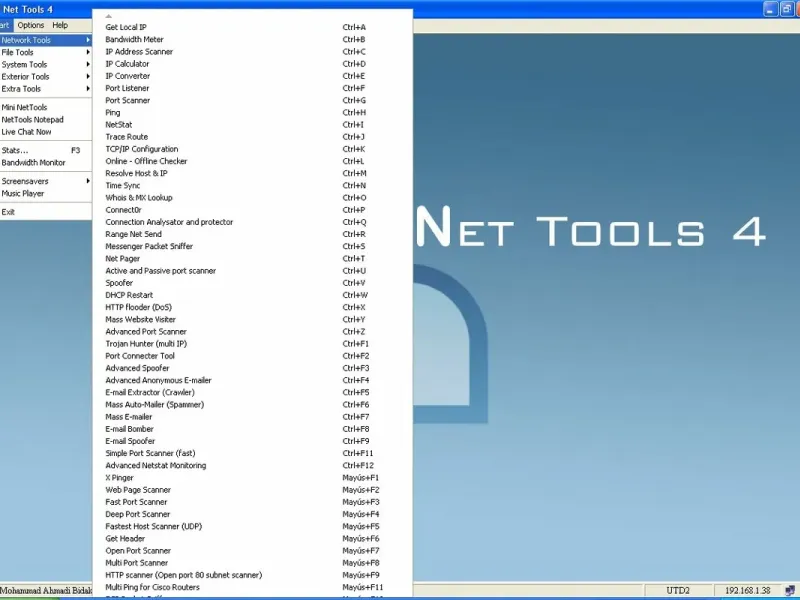Open the Help menu

click(60, 25)
